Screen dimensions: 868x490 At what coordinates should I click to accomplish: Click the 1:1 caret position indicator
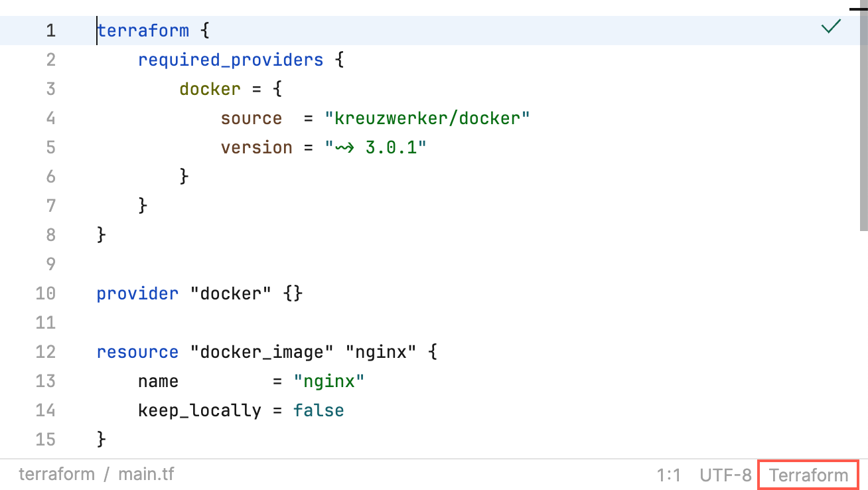(x=670, y=474)
